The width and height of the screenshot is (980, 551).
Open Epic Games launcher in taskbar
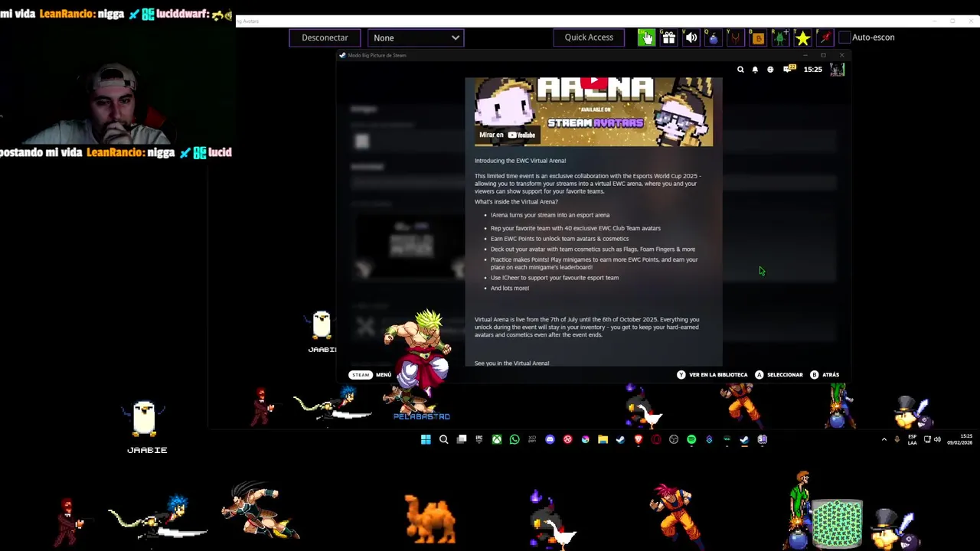click(479, 439)
